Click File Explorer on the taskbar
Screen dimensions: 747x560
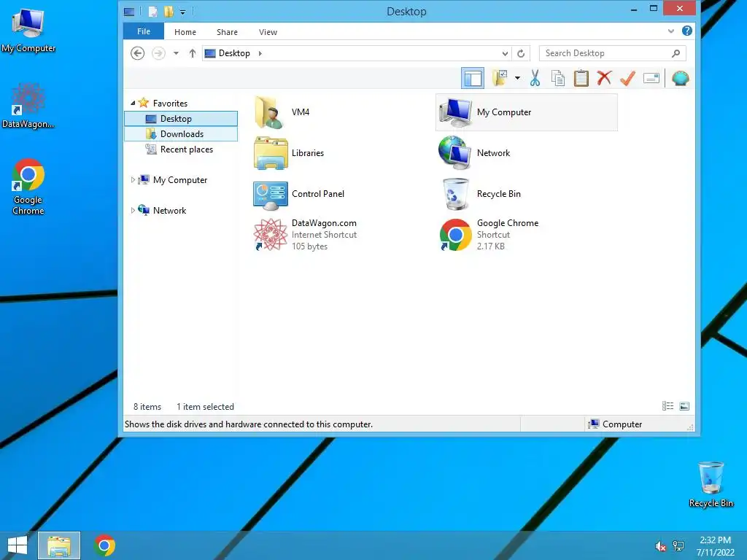point(59,545)
